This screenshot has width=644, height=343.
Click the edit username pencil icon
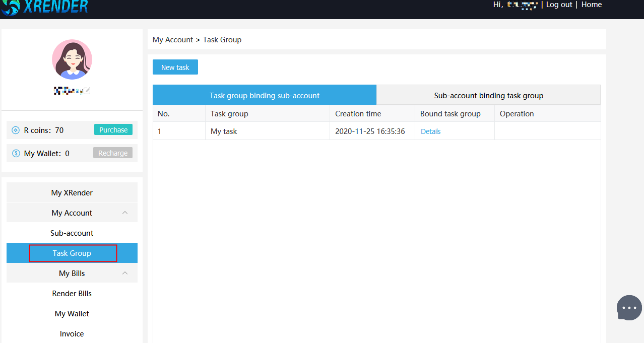pyautogui.click(x=87, y=91)
